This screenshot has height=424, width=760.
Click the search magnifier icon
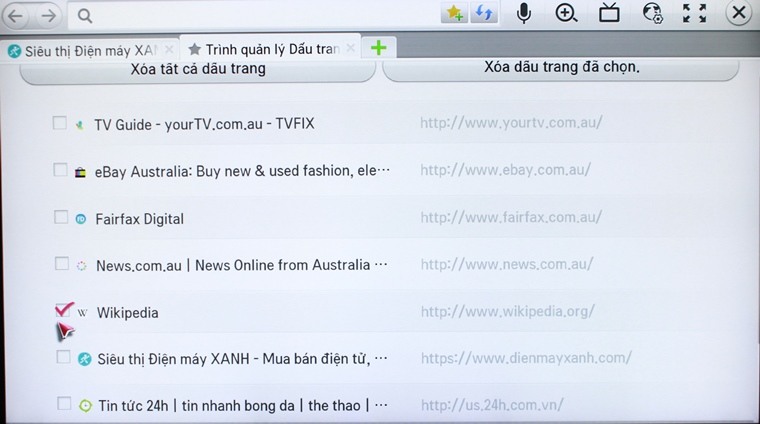point(85,16)
